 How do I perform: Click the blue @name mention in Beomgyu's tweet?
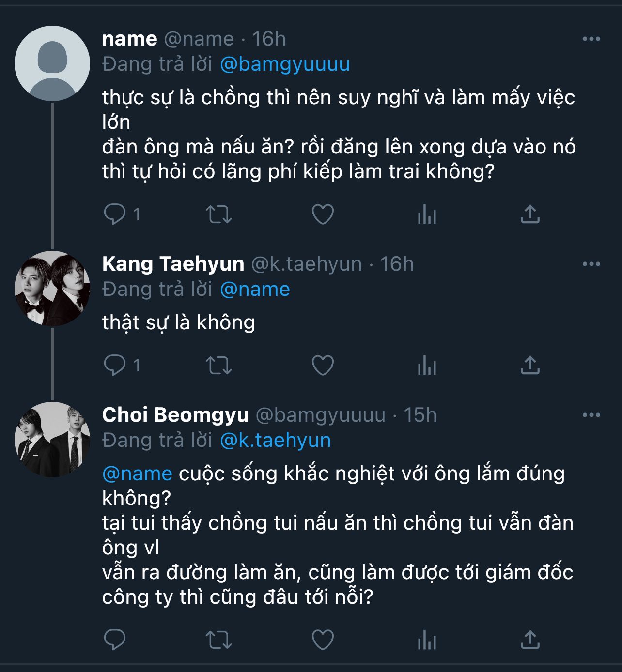[x=137, y=473]
